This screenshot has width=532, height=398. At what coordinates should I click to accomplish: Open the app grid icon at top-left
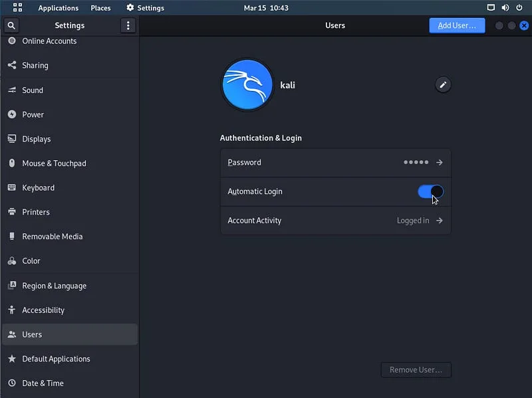click(16, 7)
